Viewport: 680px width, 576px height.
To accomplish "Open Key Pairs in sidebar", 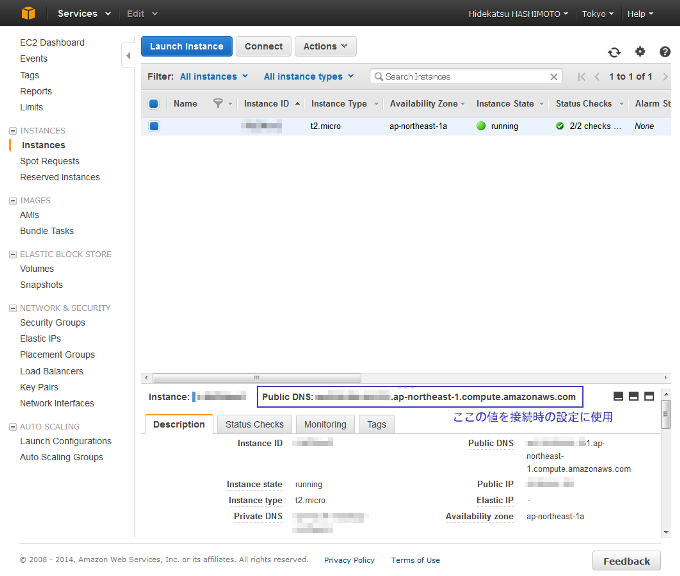I will [x=39, y=387].
